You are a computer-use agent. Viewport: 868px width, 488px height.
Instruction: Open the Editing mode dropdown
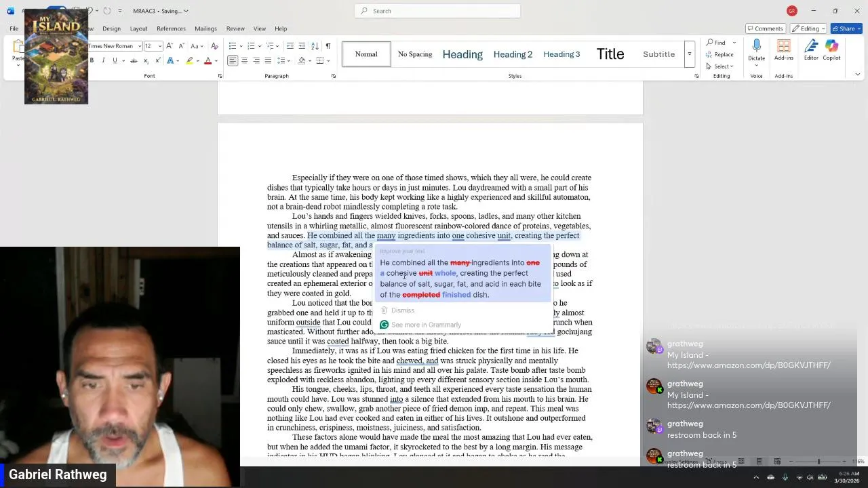[810, 28]
